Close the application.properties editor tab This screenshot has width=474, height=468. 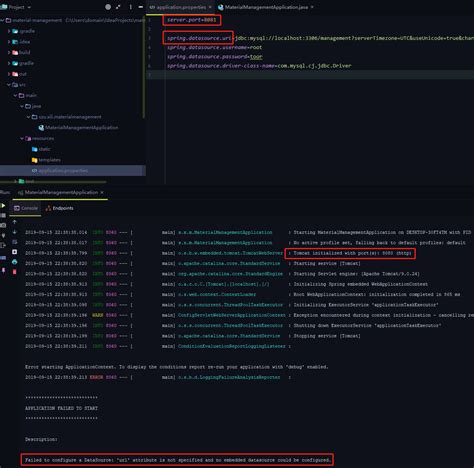tap(210, 7)
